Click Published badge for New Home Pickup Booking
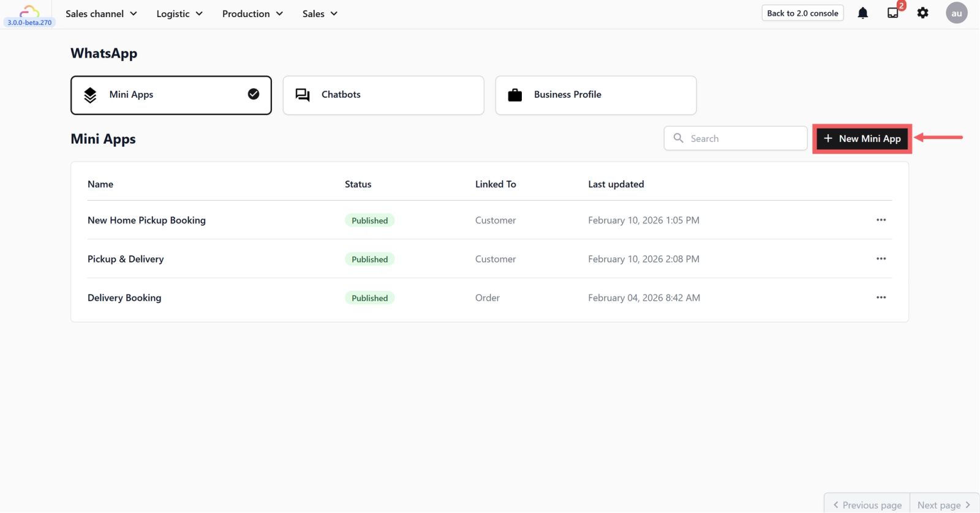Image resolution: width=980 pixels, height=513 pixels. (370, 220)
